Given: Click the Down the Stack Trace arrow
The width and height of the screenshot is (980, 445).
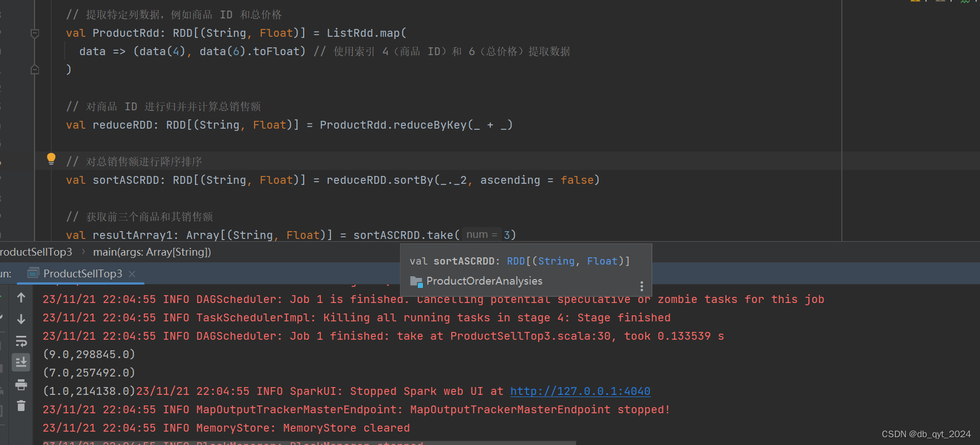Looking at the screenshot, I should (21, 319).
